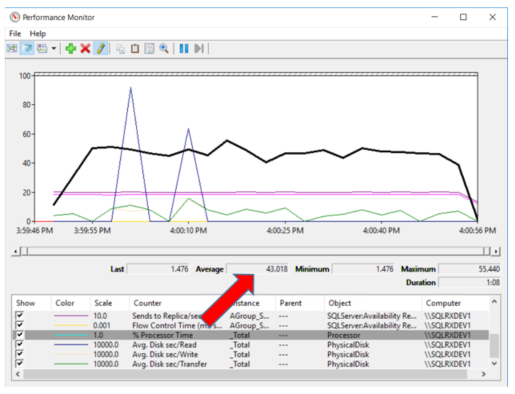The width and height of the screenshot is (515, 394).
Task: Freeze the display with the pause button
Action: (184, 49)
